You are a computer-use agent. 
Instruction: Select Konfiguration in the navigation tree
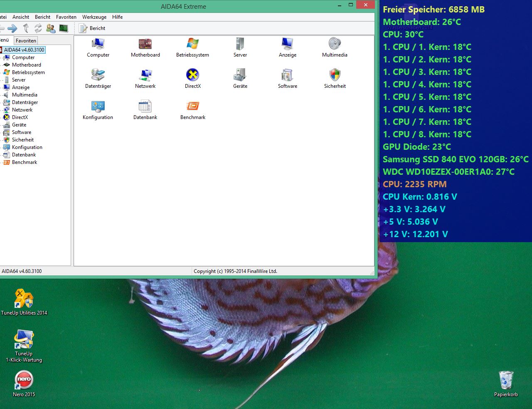[x=27, y=147]
